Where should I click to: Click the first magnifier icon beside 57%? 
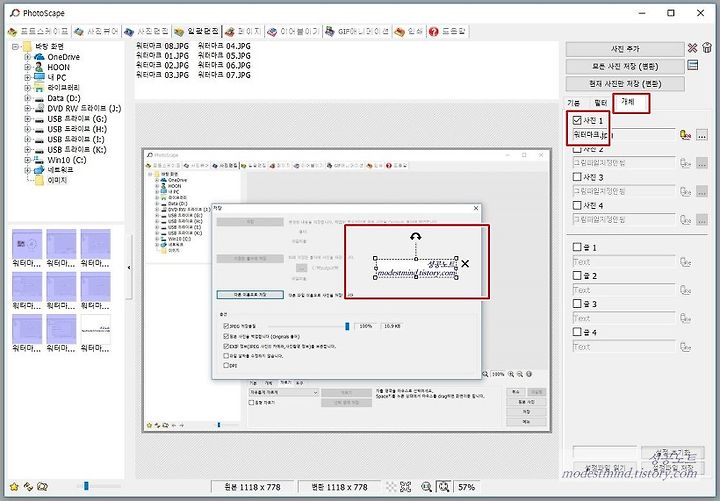point(426,487)
